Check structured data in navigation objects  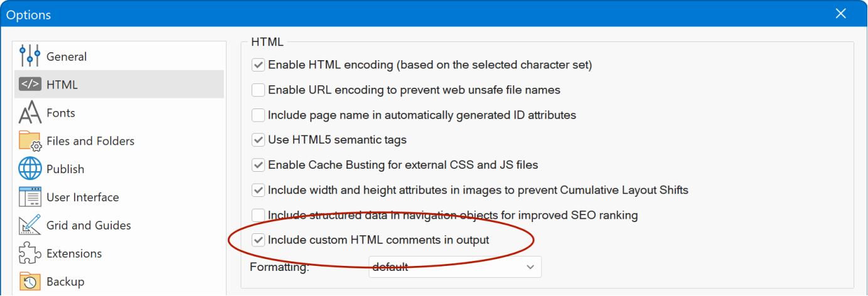(258, 215)
